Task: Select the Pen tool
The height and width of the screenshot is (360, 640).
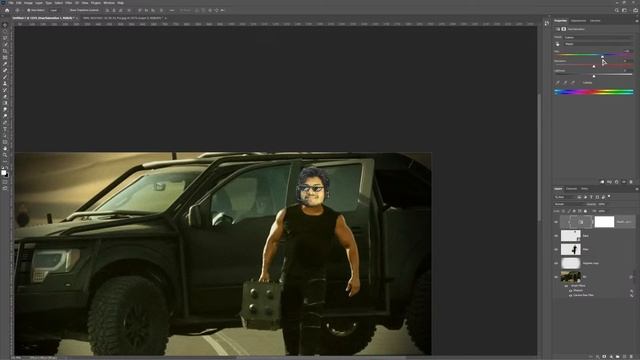Action: 5,122
